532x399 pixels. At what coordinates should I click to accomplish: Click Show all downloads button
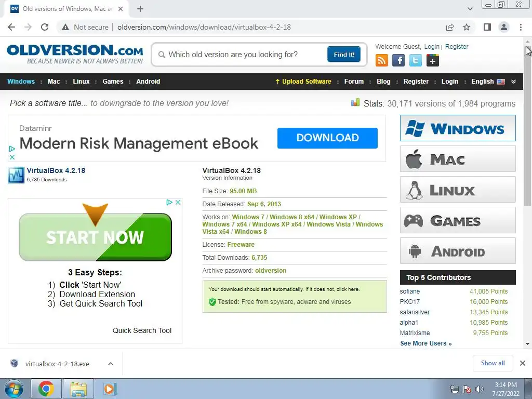[x=493, y=363]
